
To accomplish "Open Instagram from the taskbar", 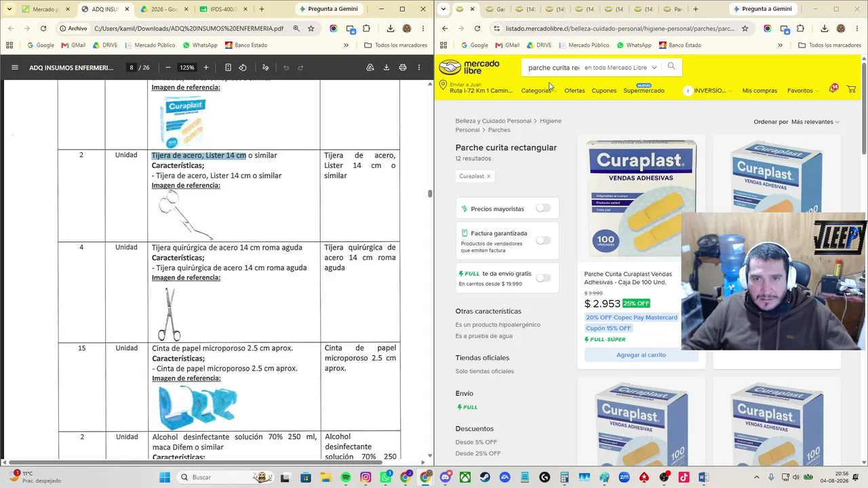I will 366,477.
